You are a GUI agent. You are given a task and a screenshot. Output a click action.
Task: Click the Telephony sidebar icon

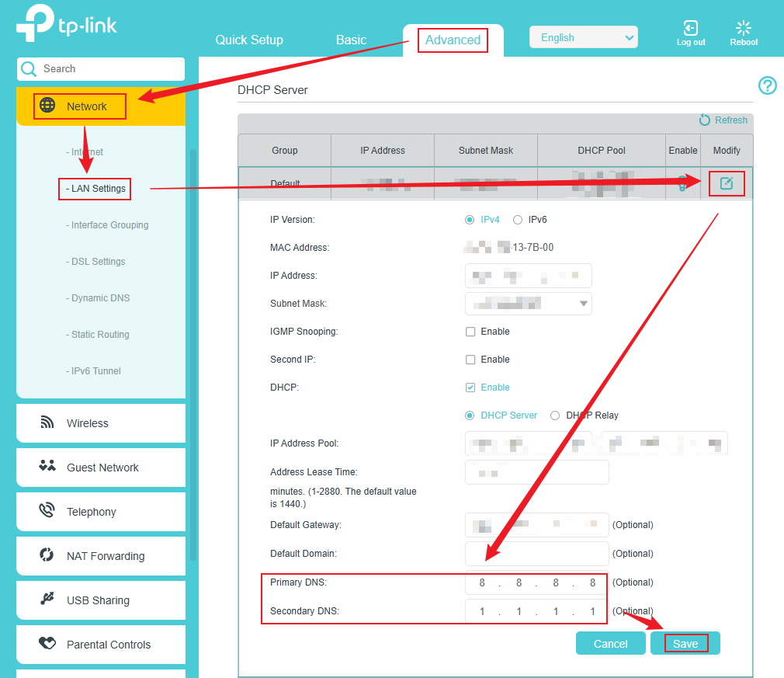[47, 511]
